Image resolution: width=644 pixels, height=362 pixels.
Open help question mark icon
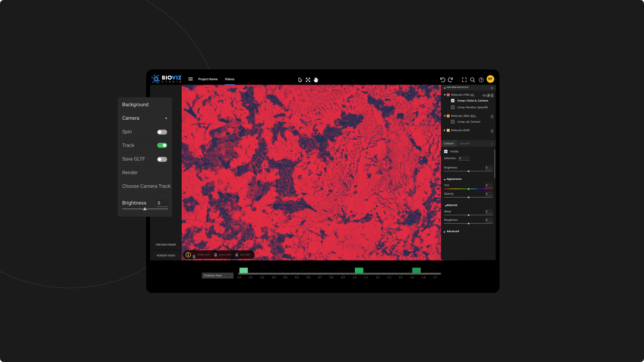tap(481, 80)
